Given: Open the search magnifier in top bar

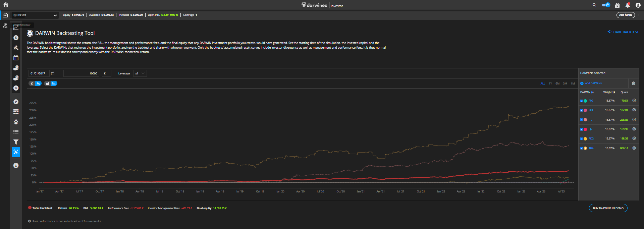Looking at the screenshot, I should point(594,5).
